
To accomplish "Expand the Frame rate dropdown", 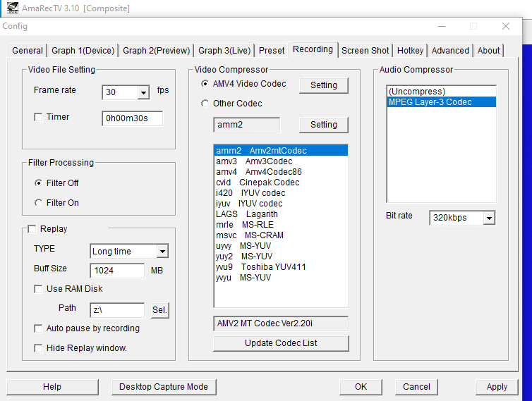I will [143, 92].
